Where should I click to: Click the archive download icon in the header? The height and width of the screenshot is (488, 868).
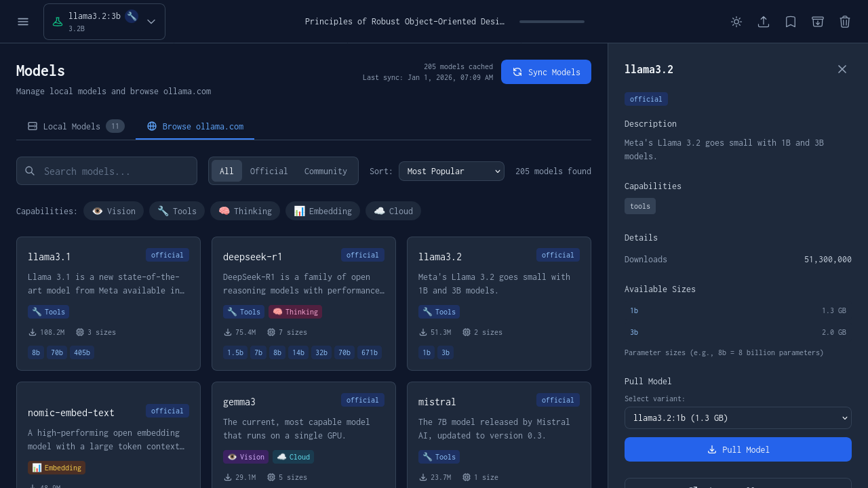817,22
